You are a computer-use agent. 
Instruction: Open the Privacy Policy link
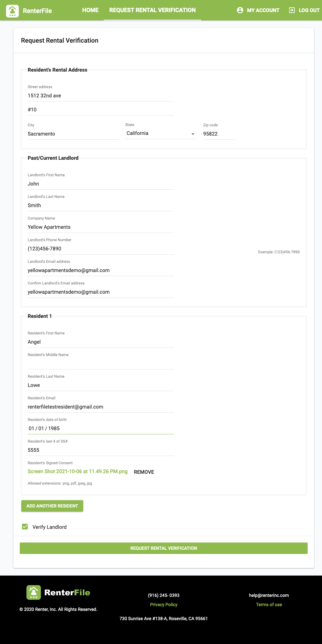[x=163, y=605]
